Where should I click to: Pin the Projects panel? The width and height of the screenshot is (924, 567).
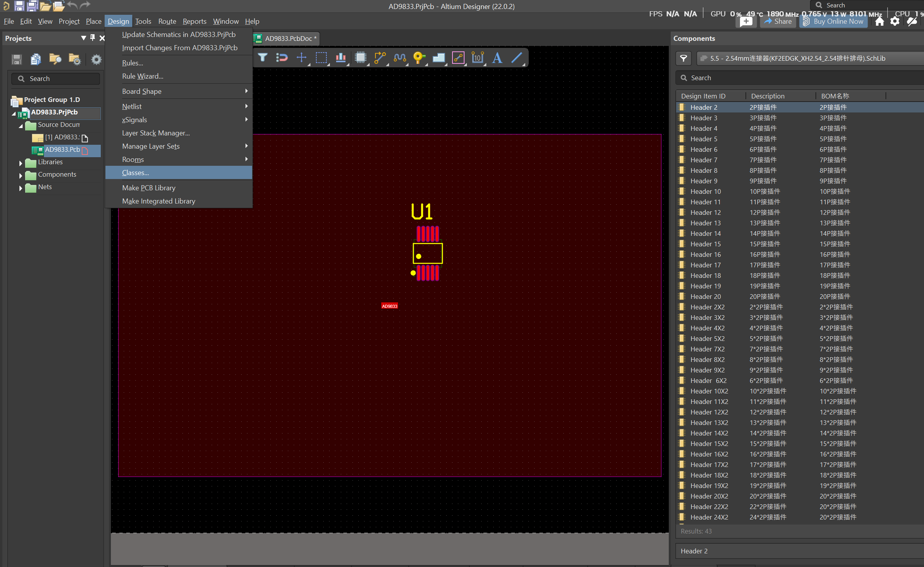(93, 38)
